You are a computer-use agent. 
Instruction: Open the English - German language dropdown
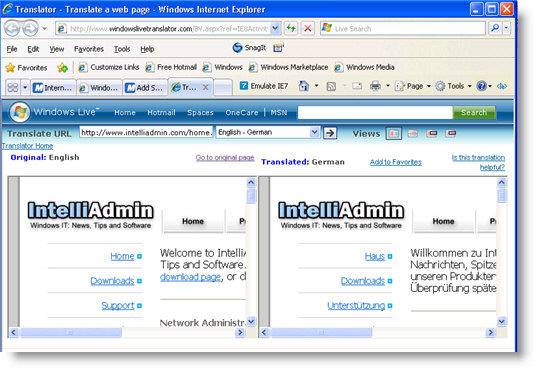(268, 132)
